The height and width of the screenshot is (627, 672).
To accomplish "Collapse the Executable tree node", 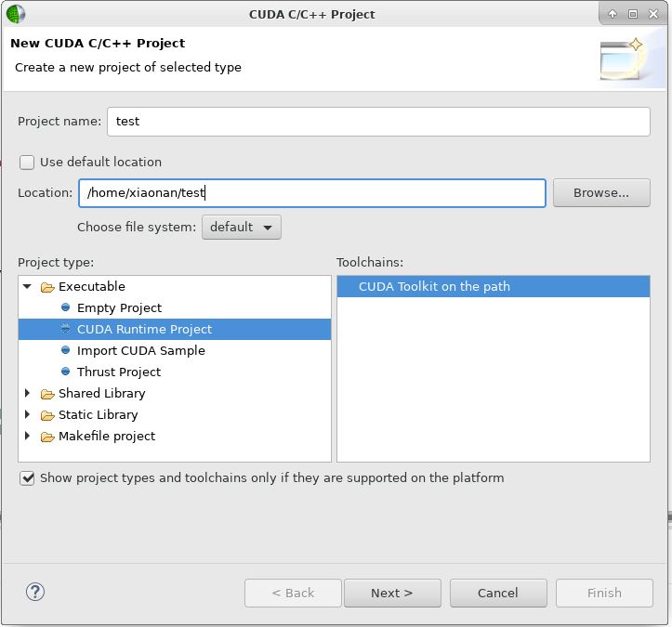I will pyautogui.click(x=27, y=286).
